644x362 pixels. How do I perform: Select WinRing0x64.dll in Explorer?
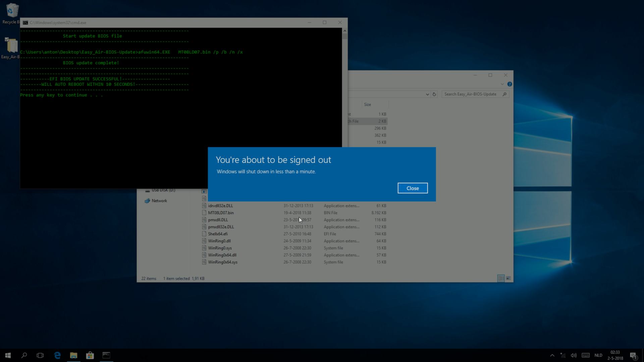click(x=222, y=255)
